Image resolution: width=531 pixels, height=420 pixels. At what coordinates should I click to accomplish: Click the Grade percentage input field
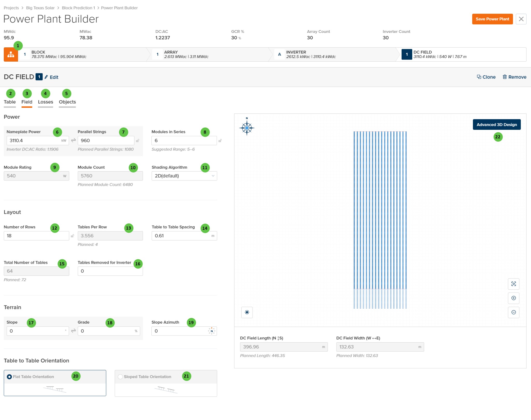109,331
